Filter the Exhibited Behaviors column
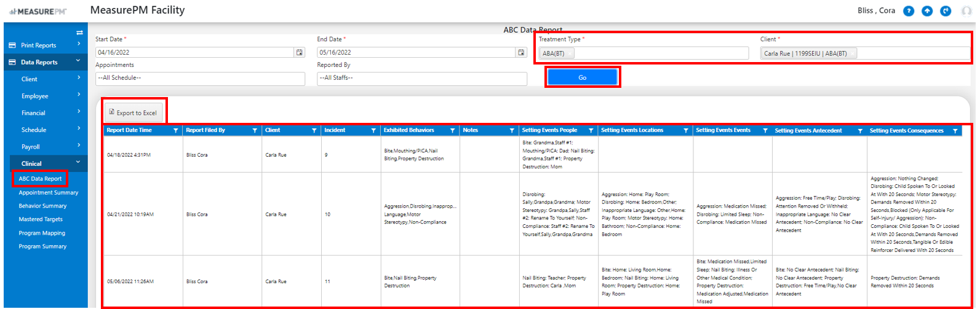This screenshot has width=980, height=309. pos(453,131)
